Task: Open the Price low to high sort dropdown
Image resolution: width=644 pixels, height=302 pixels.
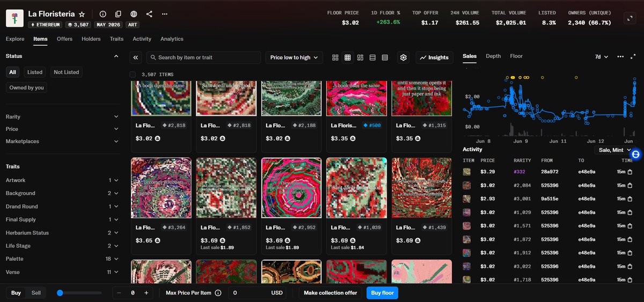Action: click(294, 57)
